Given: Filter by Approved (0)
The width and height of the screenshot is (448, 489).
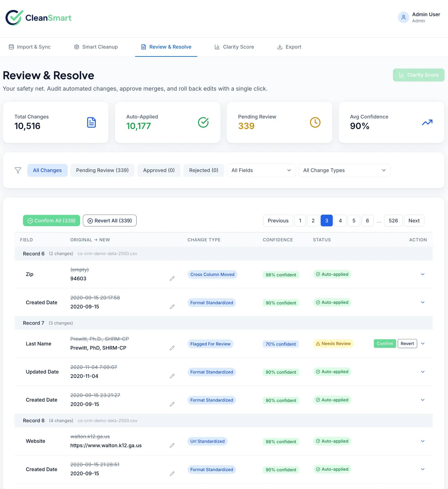Looking at the screenshot, I should pyautogui.click(x=159, y=170).
